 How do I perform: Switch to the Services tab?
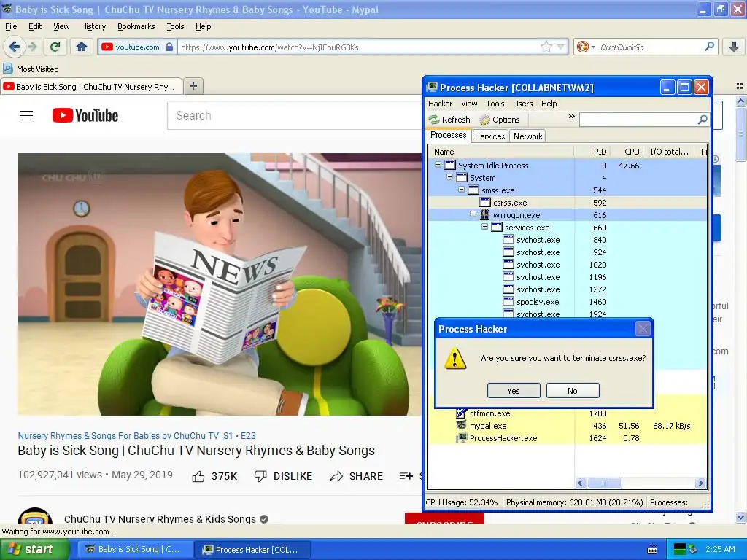pos(489,136)
